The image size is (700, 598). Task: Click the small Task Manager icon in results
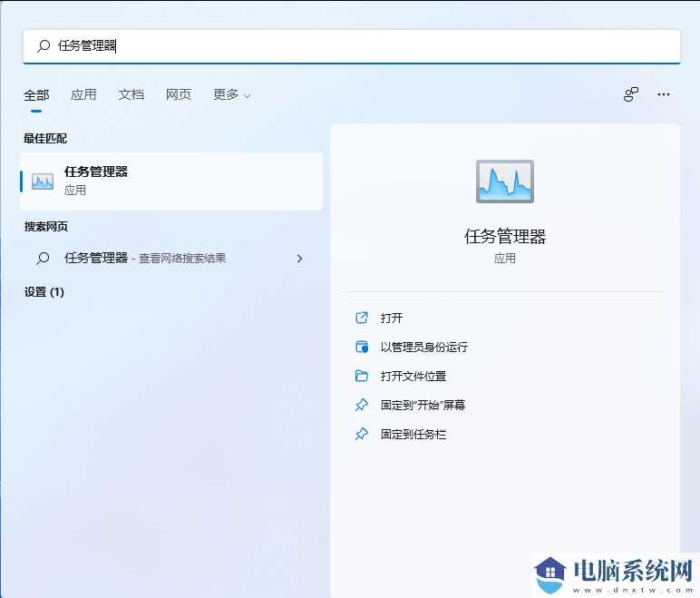(x=43, y=181)
